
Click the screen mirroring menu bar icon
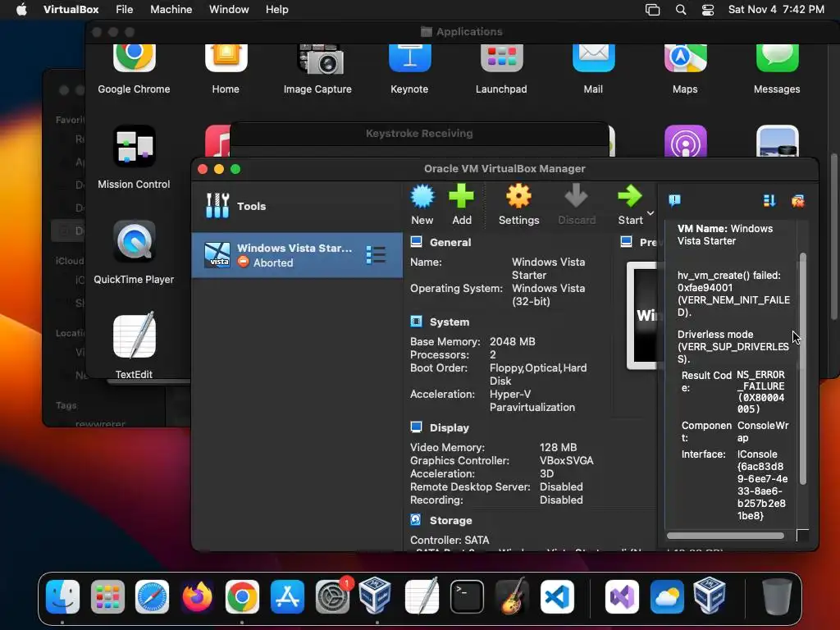652,10
